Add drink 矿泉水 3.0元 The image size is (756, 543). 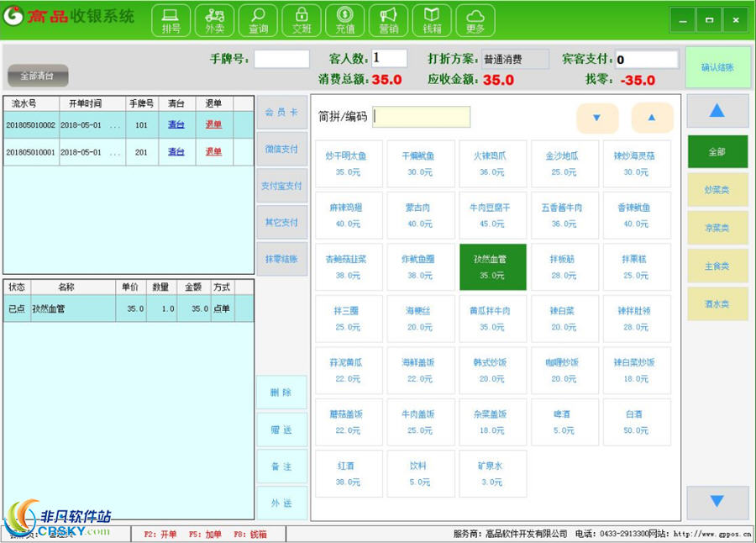[493, 473]
